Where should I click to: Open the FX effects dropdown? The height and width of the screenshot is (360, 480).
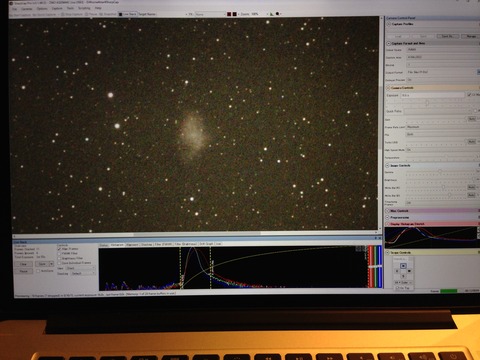pos(210,14)
